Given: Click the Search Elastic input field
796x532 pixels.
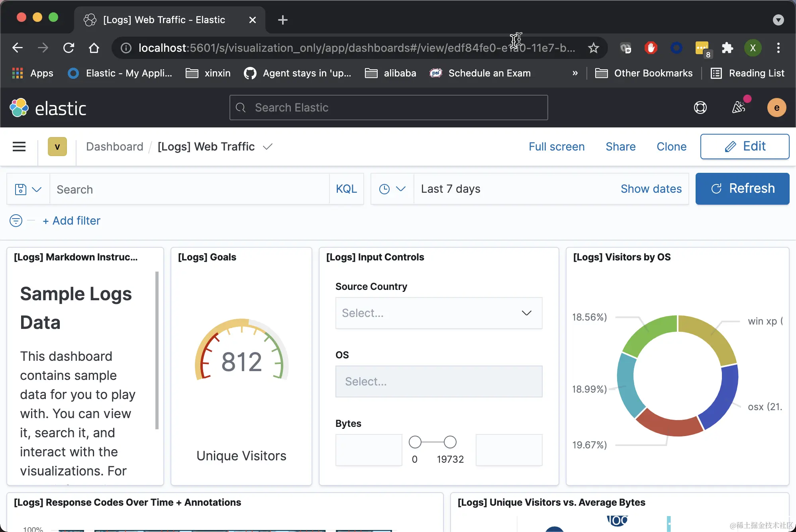Looking at the screenshot, I should coord(388,108).
